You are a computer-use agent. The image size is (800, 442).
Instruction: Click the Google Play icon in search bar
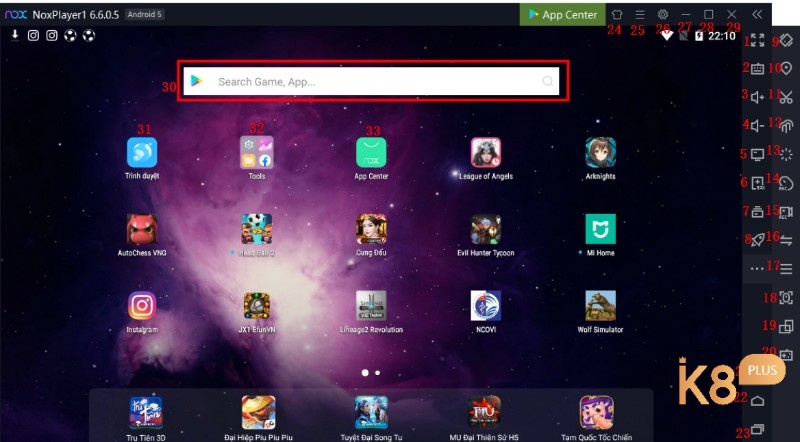click(x=196, y=81)
